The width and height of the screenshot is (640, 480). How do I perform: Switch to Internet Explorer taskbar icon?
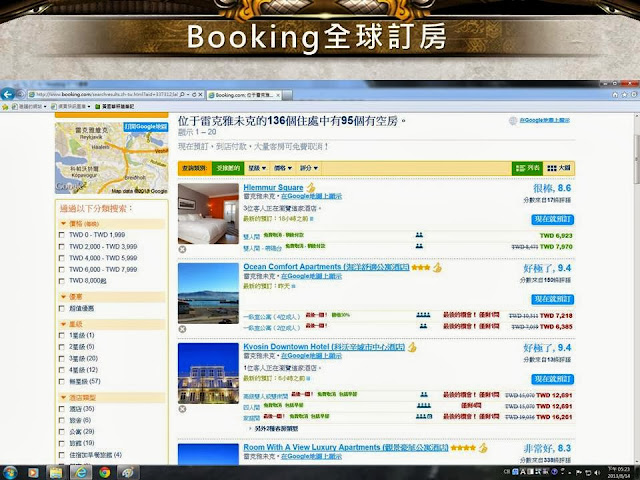[81, 473]
